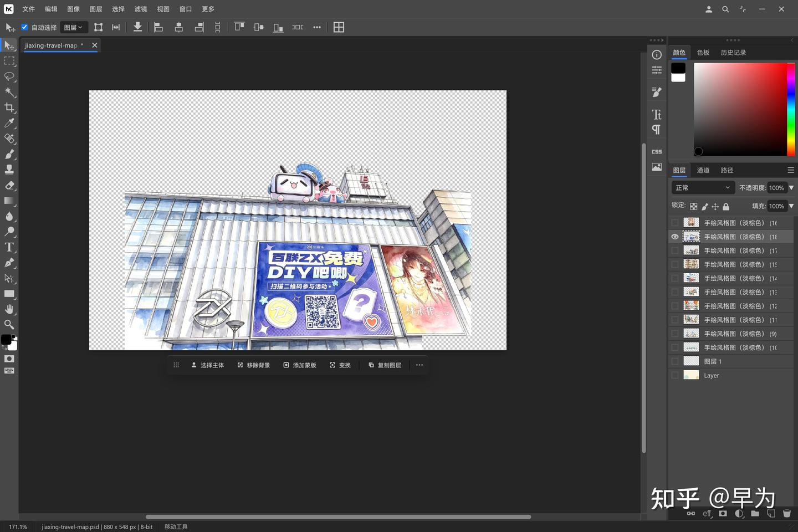The image size is (798, 532).
Task: Select the Brush tool
Action: click(x=9, y=154)
